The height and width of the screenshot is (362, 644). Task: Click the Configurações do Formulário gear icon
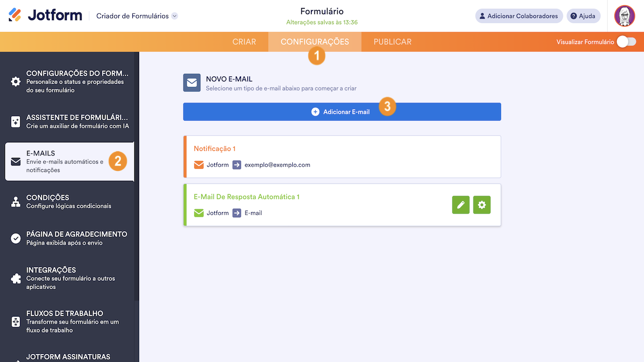click(x=16, y=81)
